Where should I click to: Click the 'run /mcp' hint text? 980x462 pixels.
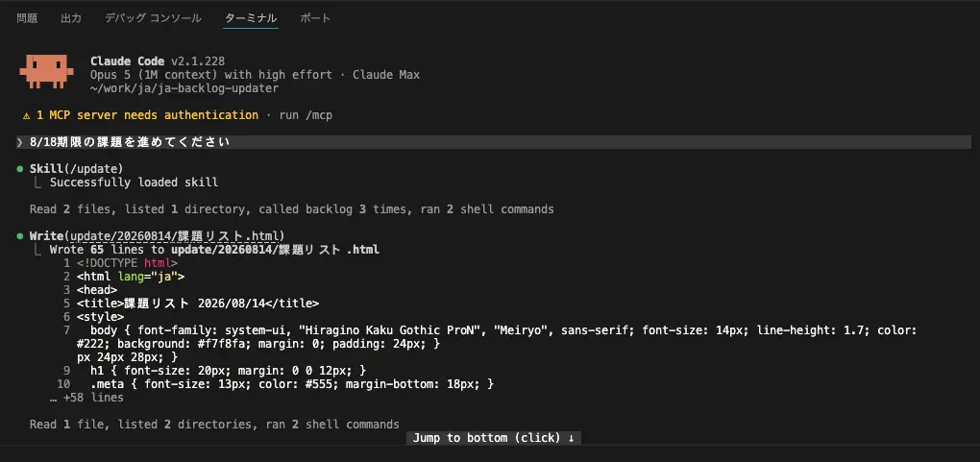[x=306, y=115]
